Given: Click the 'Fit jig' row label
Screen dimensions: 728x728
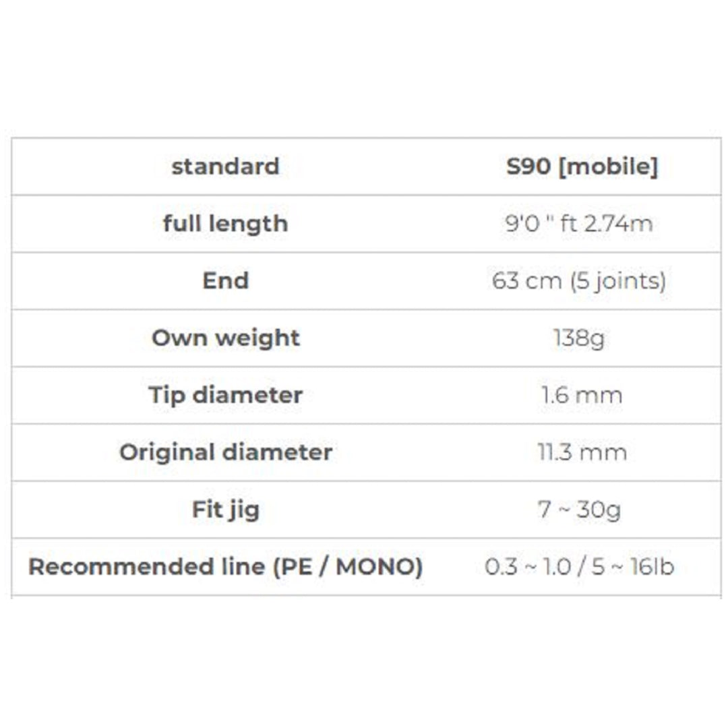Looking at the screenshot, I should (x=226, y=510).
